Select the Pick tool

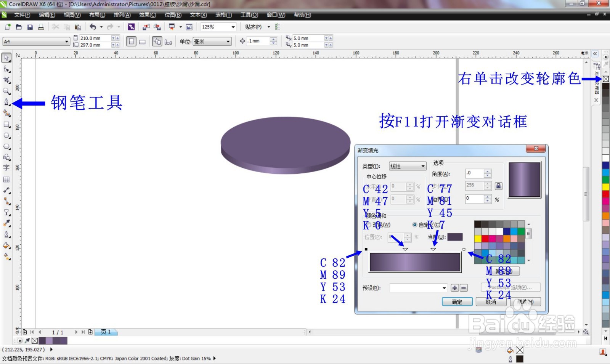(6, 58)
